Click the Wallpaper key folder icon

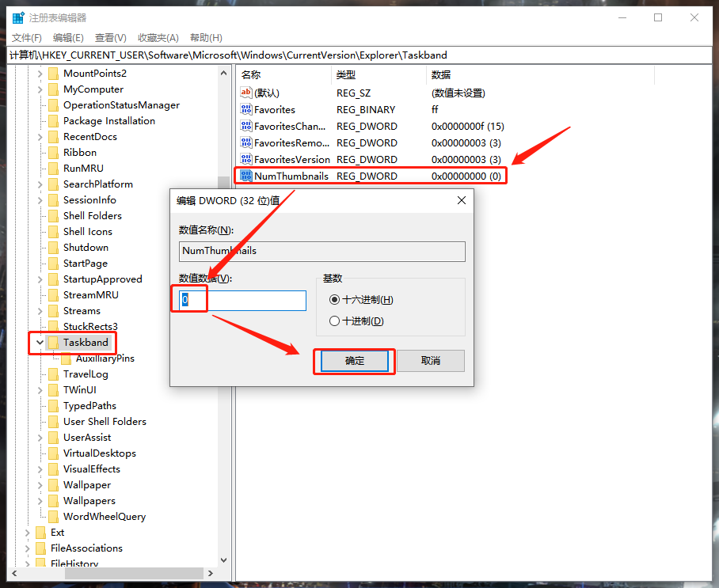[53, 484]
